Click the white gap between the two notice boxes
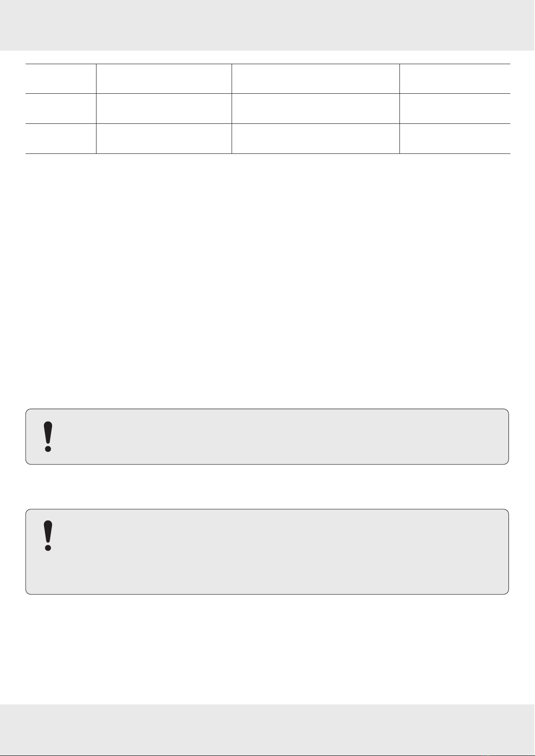535x756 pixels. (267, 486)
